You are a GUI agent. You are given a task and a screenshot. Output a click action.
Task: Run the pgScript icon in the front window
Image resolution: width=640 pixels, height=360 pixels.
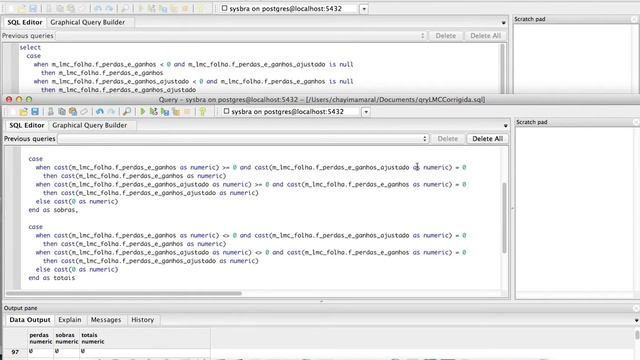tap(153, 111)
